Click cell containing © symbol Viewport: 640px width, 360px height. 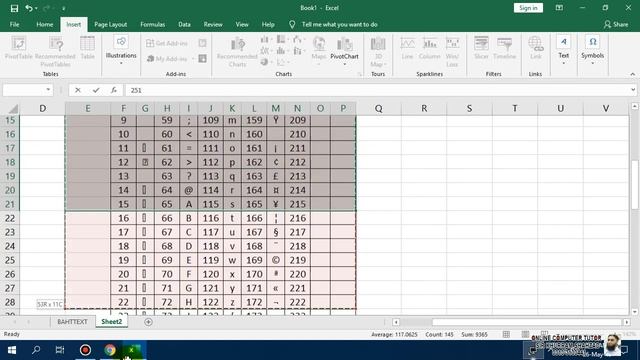pos(276,260)
